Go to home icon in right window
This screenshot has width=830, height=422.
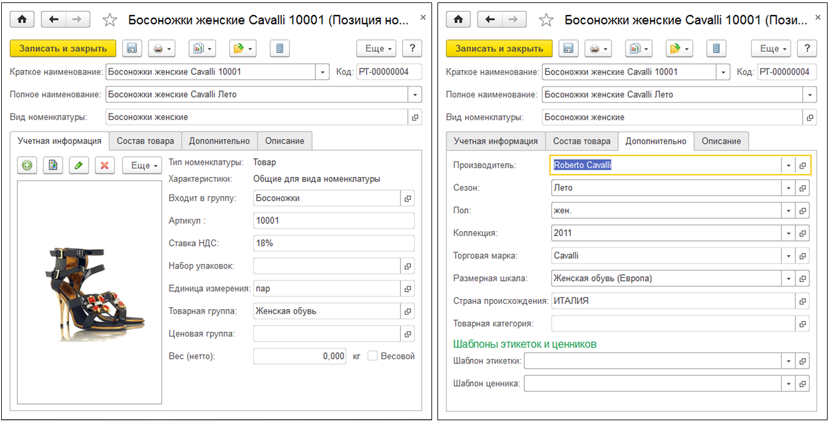[458, 20]
